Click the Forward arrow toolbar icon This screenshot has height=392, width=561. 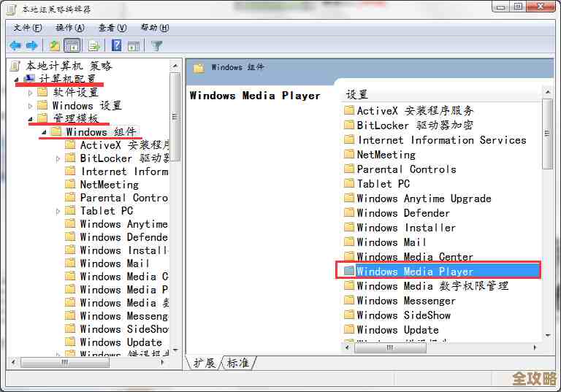pyautogui.click(x=32, y=46)
